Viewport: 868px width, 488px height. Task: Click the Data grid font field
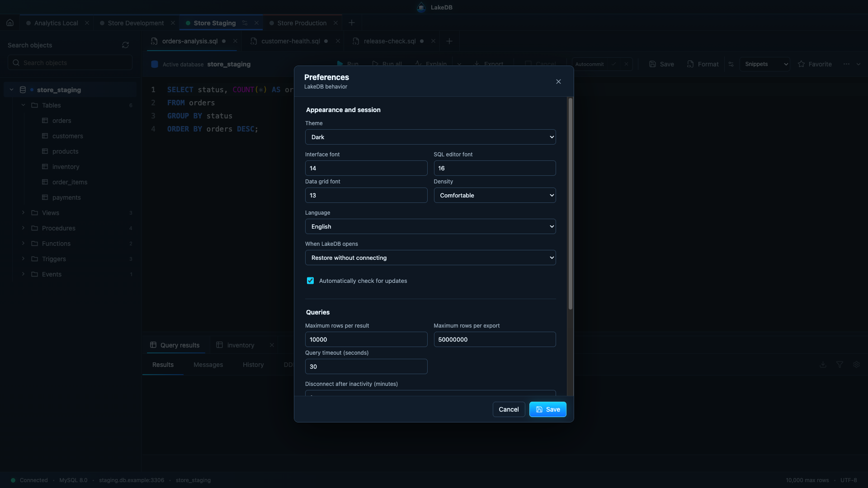coord(366,195)
